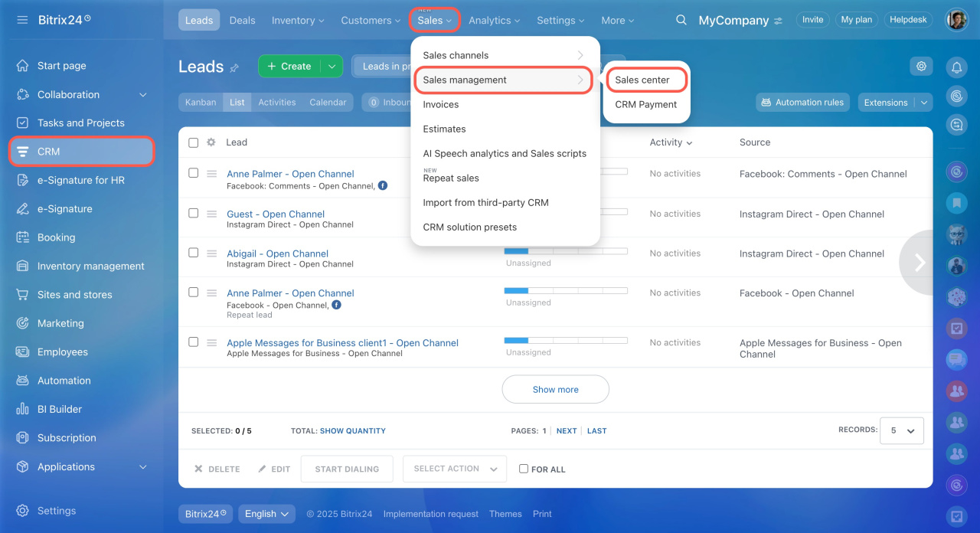Select the Abigail - Open Channel lead checkbox

(x=193, y=253)
